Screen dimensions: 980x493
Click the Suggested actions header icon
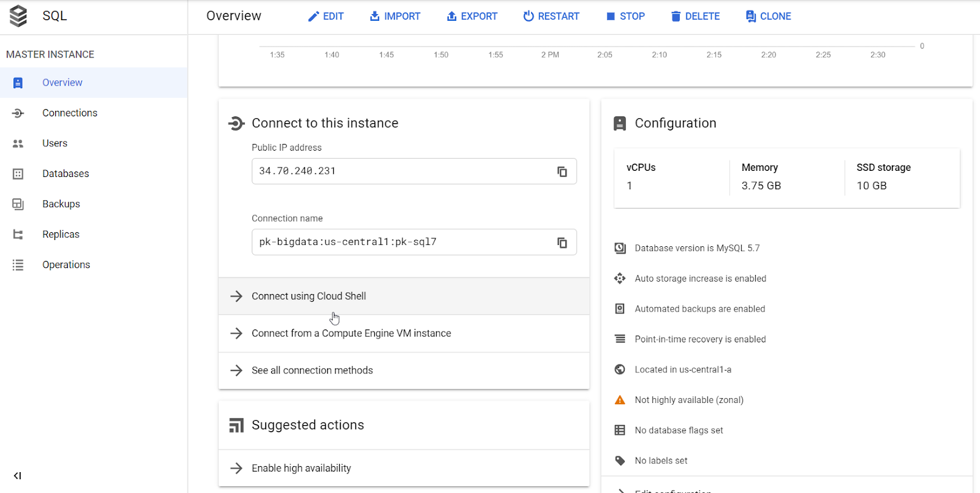click(x=236, y=426)
